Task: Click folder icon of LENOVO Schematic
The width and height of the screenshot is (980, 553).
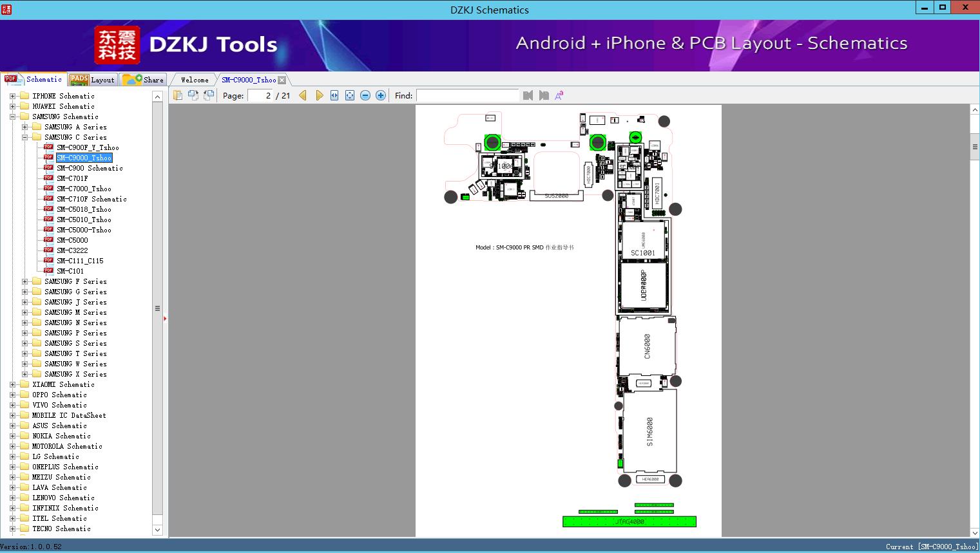Action: (24, 498)
